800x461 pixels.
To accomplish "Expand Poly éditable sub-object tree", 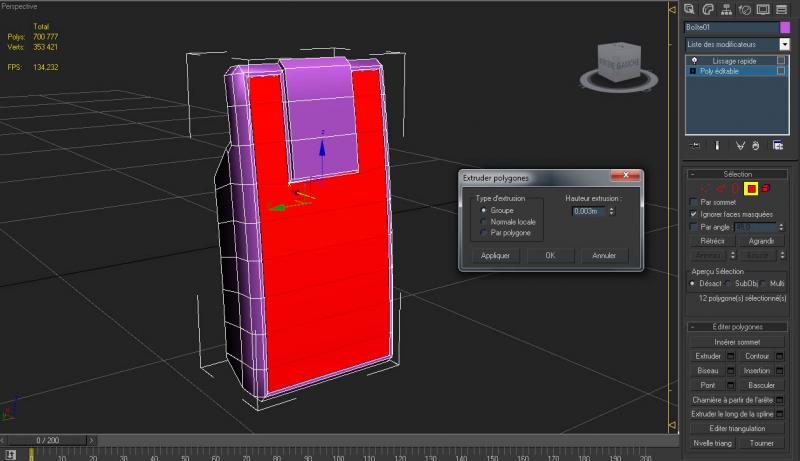I will click(692, 71).
